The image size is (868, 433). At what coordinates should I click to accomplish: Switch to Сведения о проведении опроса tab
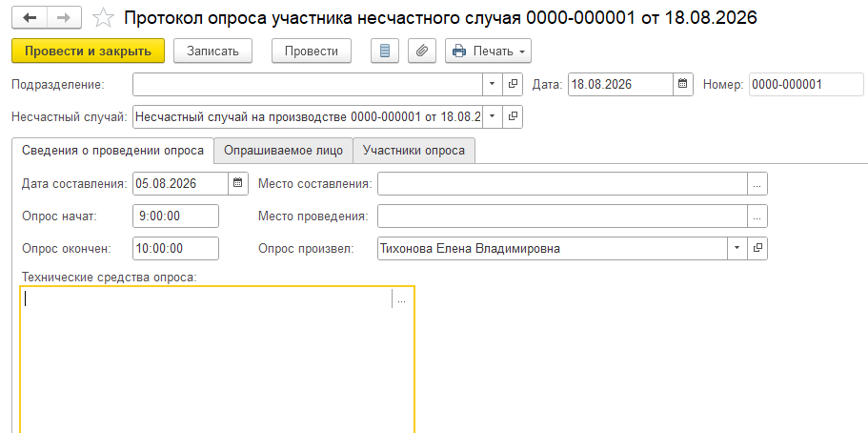(113, 151)
